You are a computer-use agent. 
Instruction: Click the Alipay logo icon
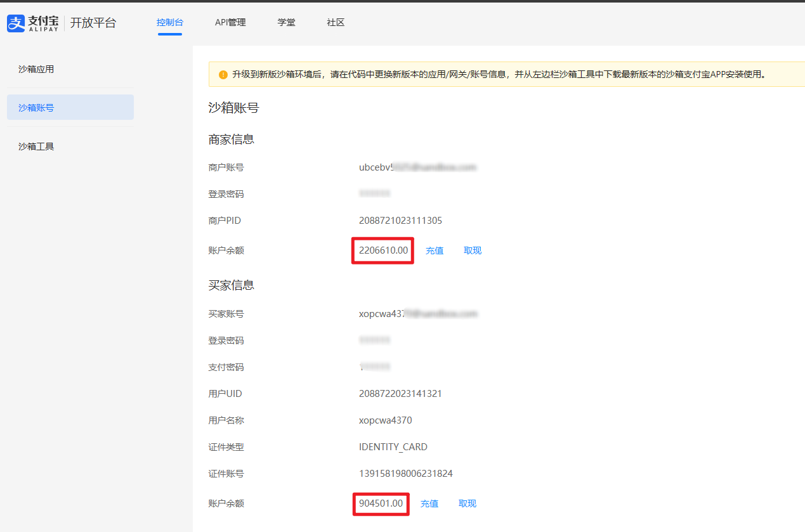(x=16, y=23)
